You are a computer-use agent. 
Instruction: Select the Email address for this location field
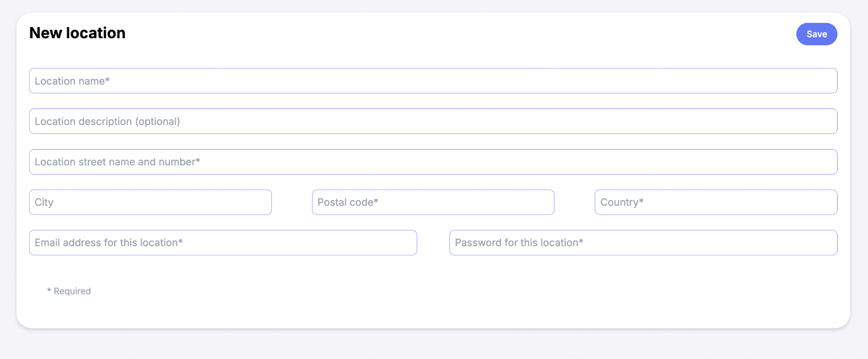click(x=223, y=242)
